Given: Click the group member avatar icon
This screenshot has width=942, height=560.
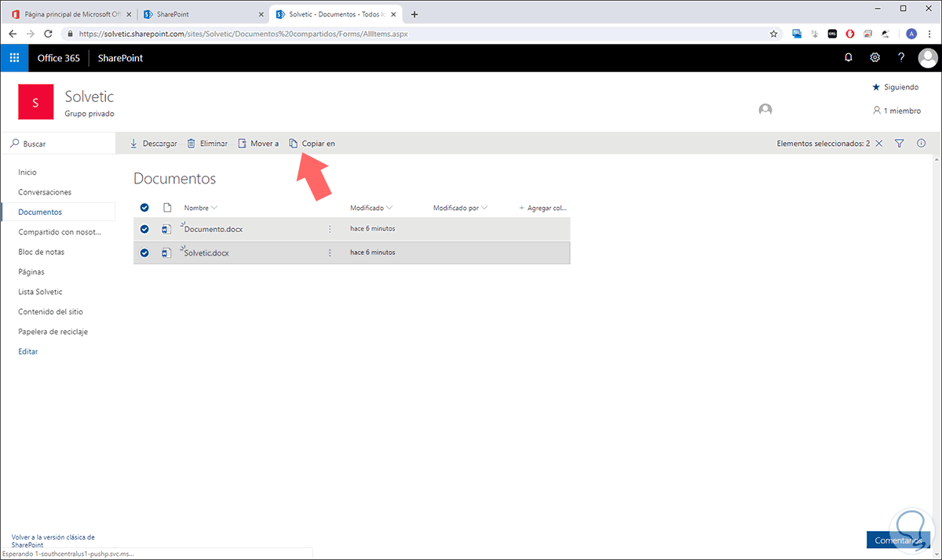Looking at the screenshot, I should [765, 110].
